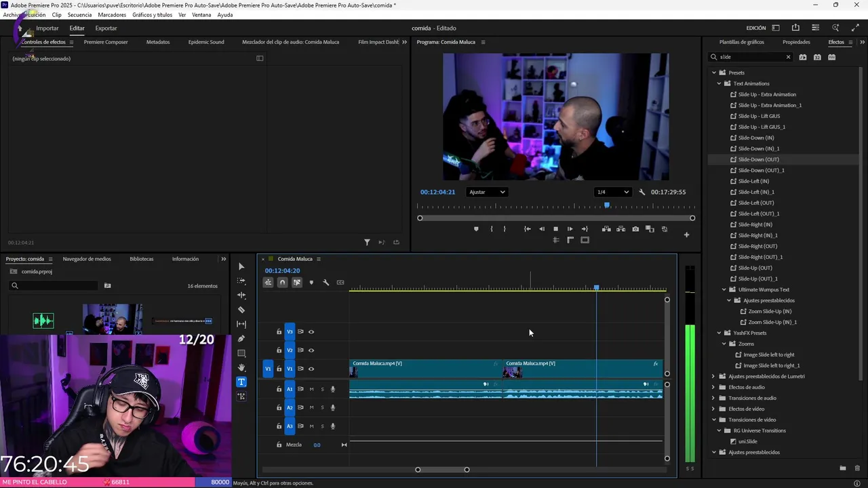Export frame with camera icon
Viewport: 868px width, 488px height.
tap(635, 229)
